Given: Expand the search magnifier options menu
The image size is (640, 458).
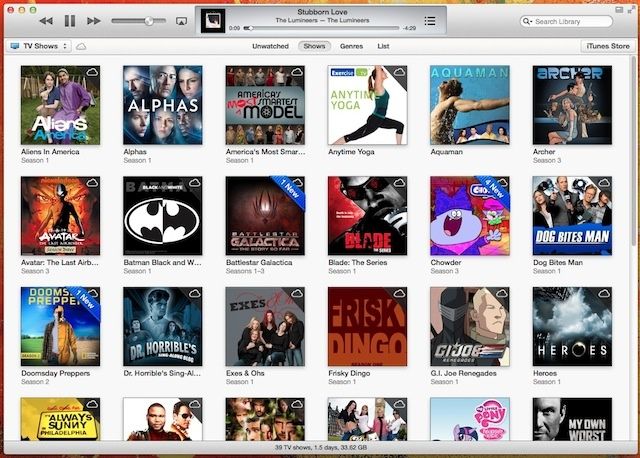Looking at the screenshot, I should [x=529, y=21].
